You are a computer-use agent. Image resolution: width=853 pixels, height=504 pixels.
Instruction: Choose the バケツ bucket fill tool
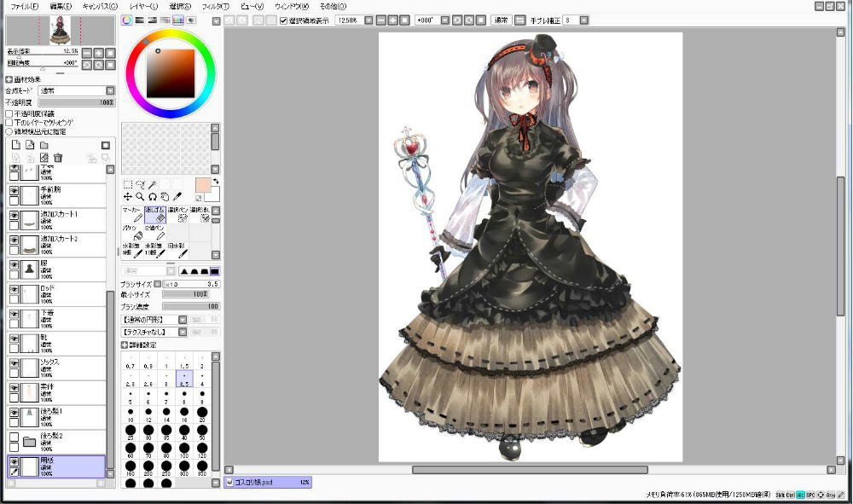[x=131, y=233]
